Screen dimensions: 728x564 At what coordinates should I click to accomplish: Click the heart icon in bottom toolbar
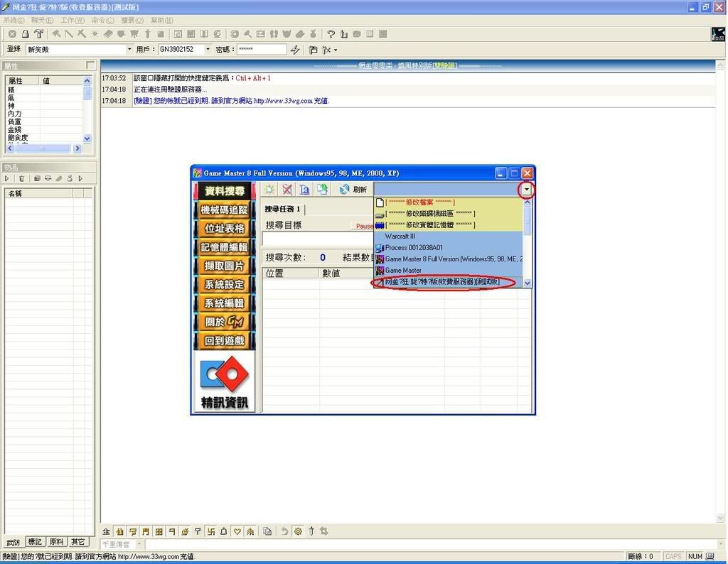coord(237,531)
